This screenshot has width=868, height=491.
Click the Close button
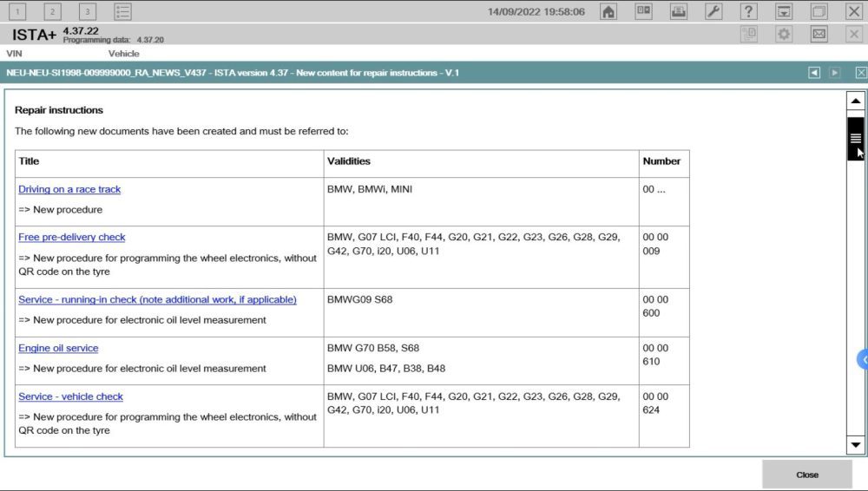pos(807,475)
